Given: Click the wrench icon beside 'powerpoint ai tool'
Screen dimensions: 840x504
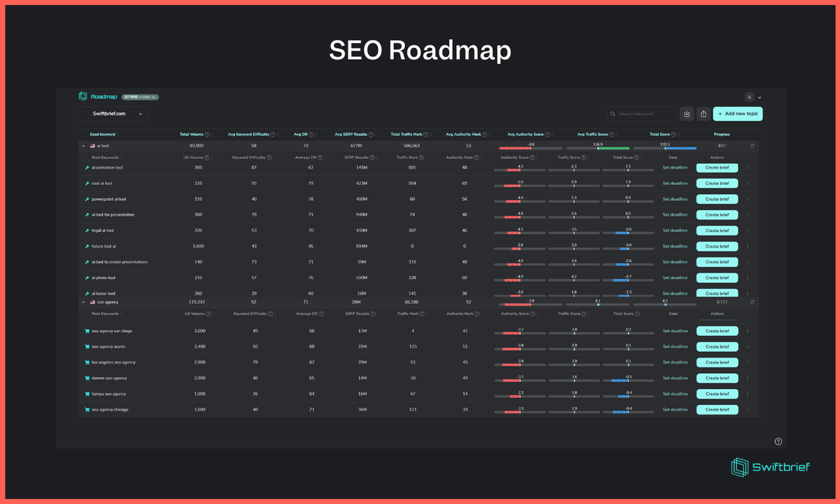Looking at the screenshot, I should [87, 199].
